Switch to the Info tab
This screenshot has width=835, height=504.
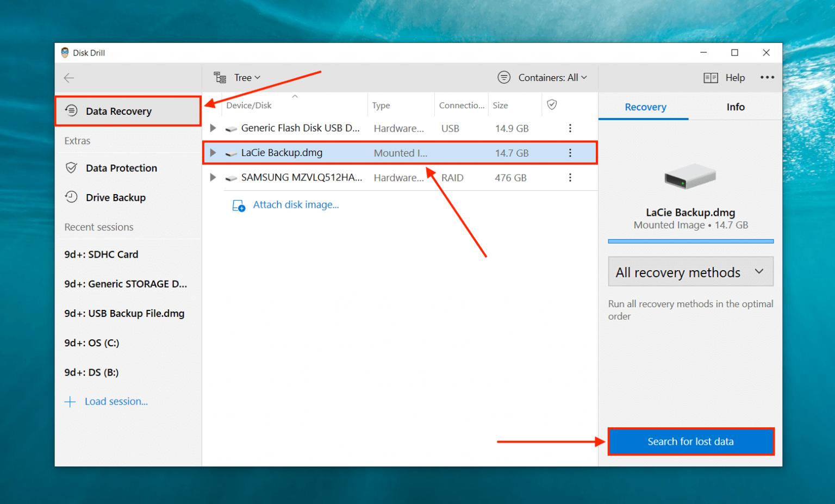736,107
